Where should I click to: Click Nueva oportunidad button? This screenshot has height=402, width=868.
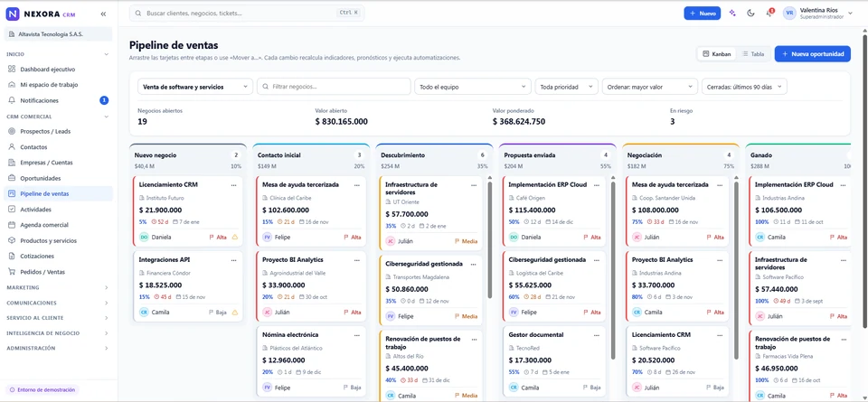click(x=812, y=53)
